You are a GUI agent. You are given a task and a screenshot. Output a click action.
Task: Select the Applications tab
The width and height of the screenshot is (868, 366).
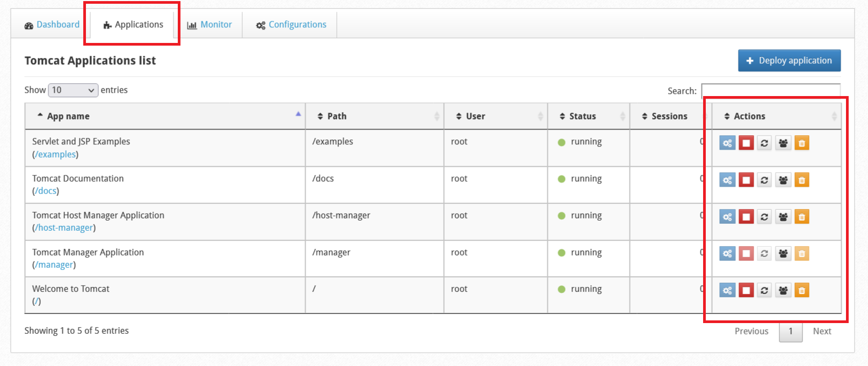tap(133, 25)
